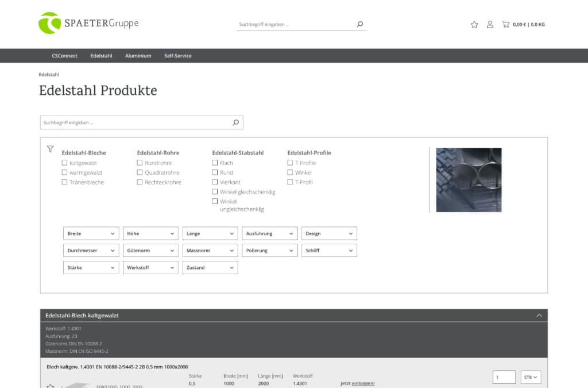Click the stainless steel tubes image
Screen dimensions: 588x388
[469, 180]
